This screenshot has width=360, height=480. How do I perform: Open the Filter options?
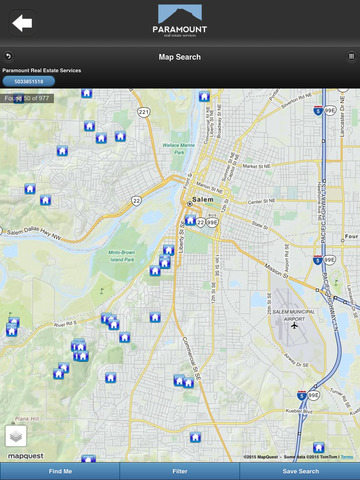180,471
